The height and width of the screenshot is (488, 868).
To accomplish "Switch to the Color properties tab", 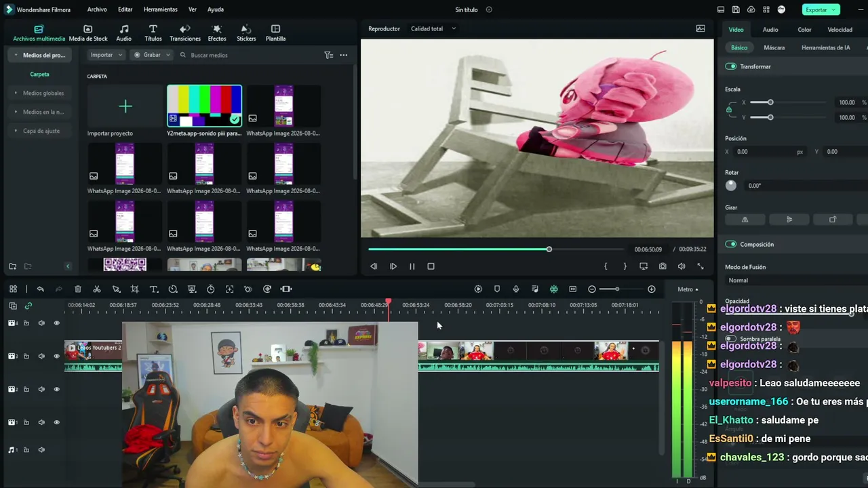I will tap(804, 30).
